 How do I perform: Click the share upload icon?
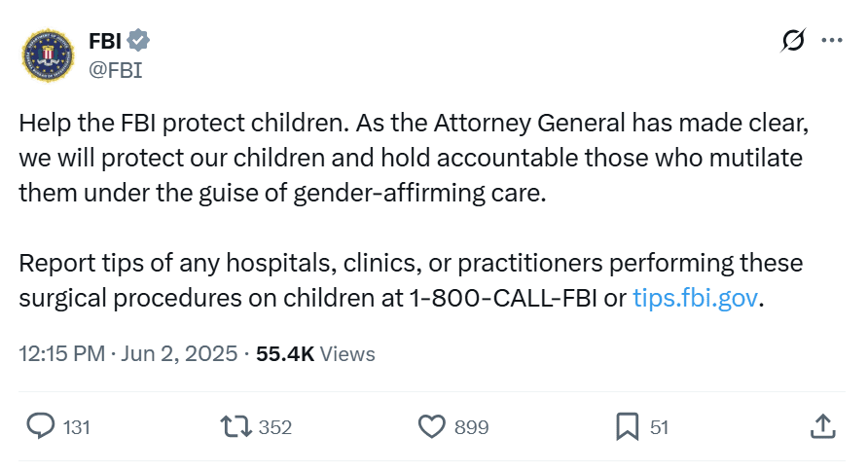[x=823, y=427]
